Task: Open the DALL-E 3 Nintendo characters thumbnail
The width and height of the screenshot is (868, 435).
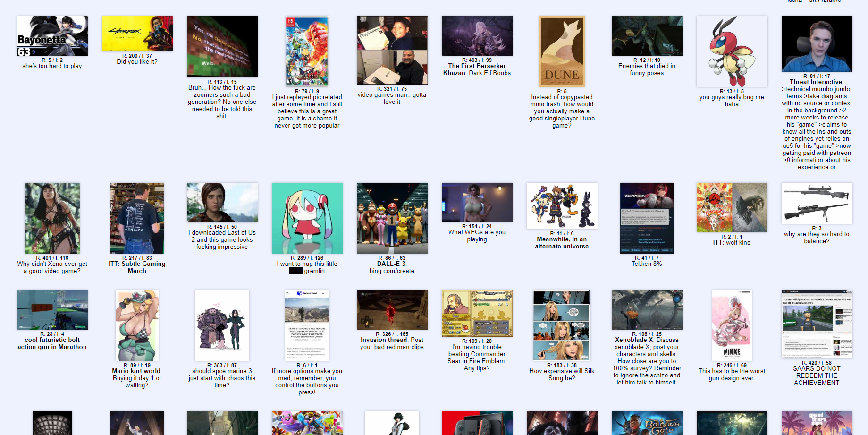Action: (x=392, y=218)
